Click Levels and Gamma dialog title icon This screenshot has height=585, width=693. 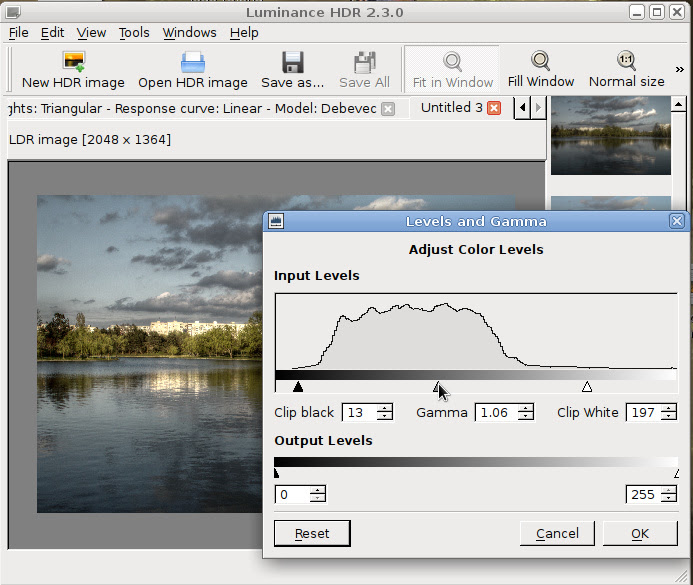(276, 221)
